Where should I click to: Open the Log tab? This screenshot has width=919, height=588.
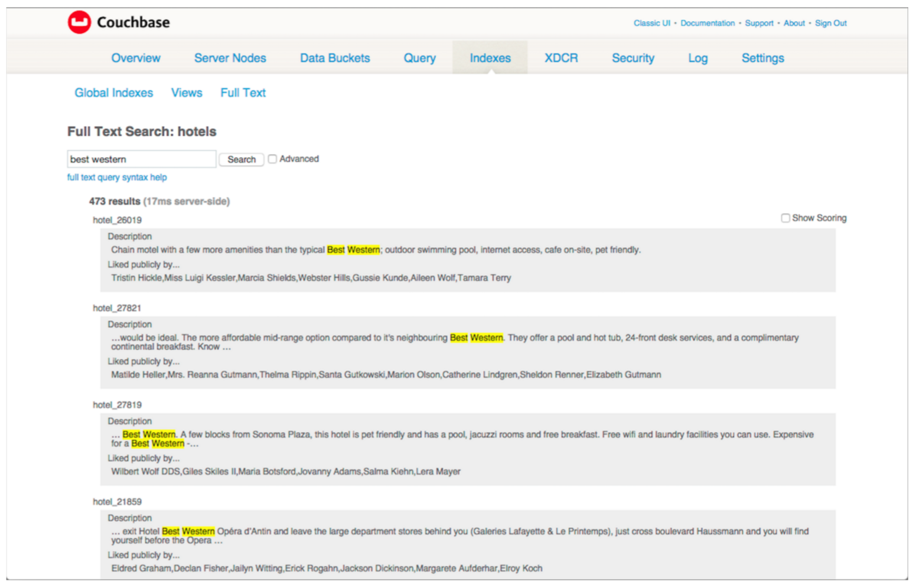coord(698,58)
